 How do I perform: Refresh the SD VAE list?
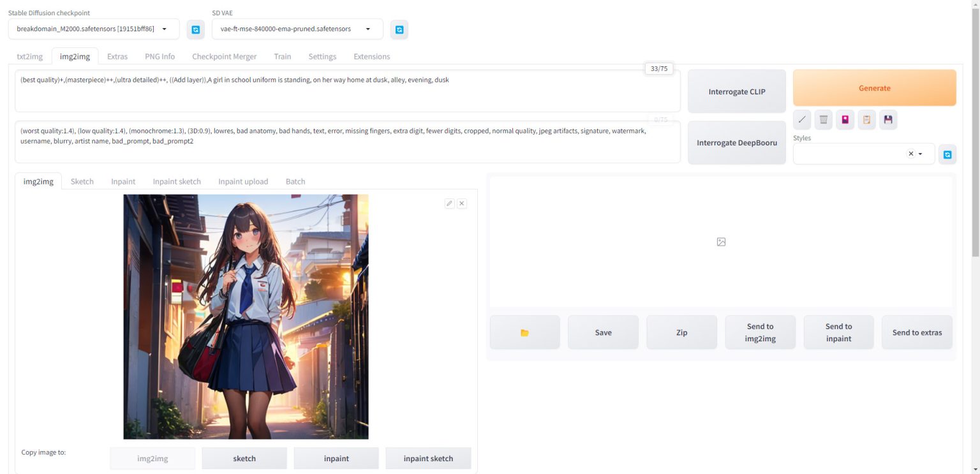(x=399, y=29)
